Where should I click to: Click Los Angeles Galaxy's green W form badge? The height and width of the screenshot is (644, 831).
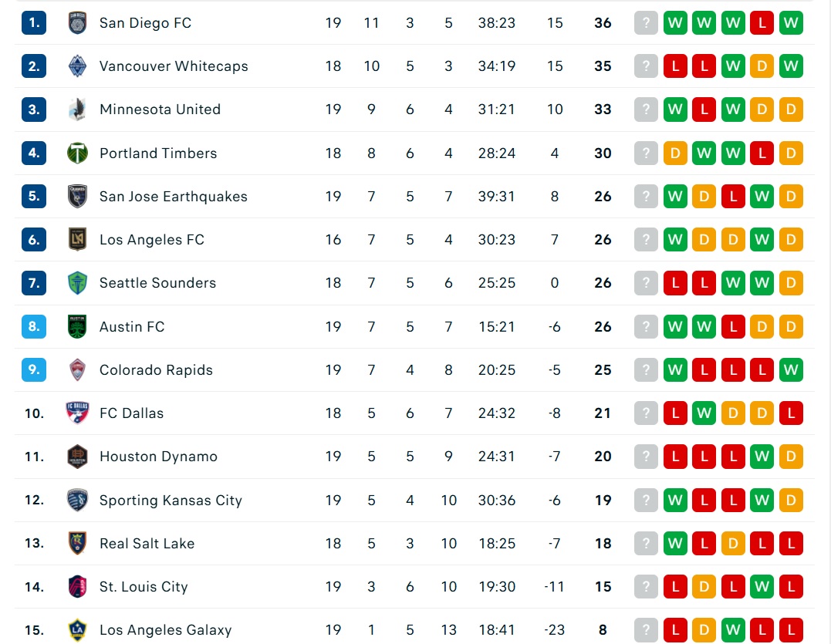tap(733, 629)
